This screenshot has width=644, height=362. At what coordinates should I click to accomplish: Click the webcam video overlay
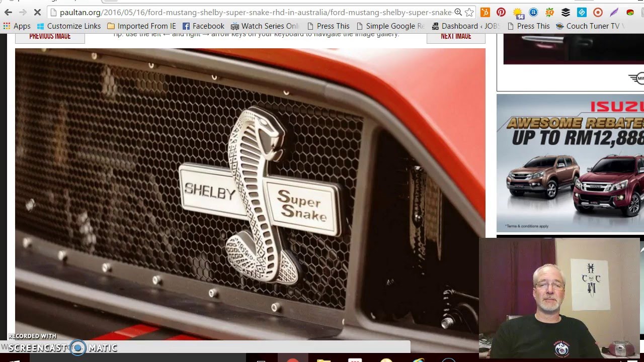559,298
